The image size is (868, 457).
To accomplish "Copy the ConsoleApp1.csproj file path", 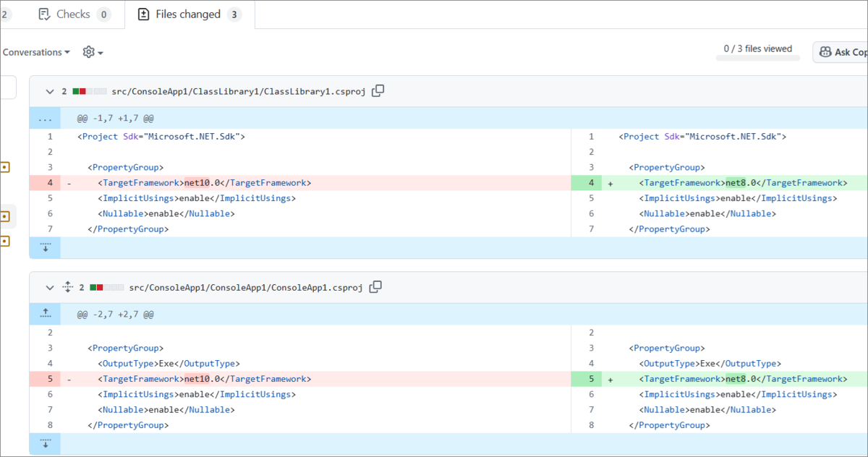I will [375, 286].
